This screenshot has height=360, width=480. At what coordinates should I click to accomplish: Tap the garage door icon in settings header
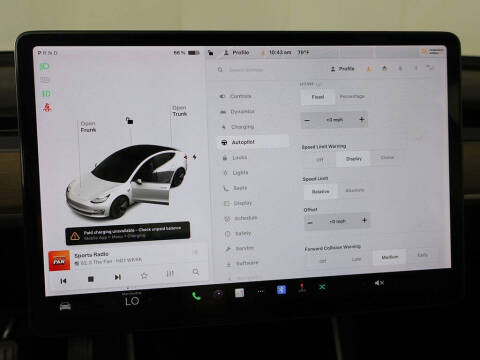tap(384, 68)
